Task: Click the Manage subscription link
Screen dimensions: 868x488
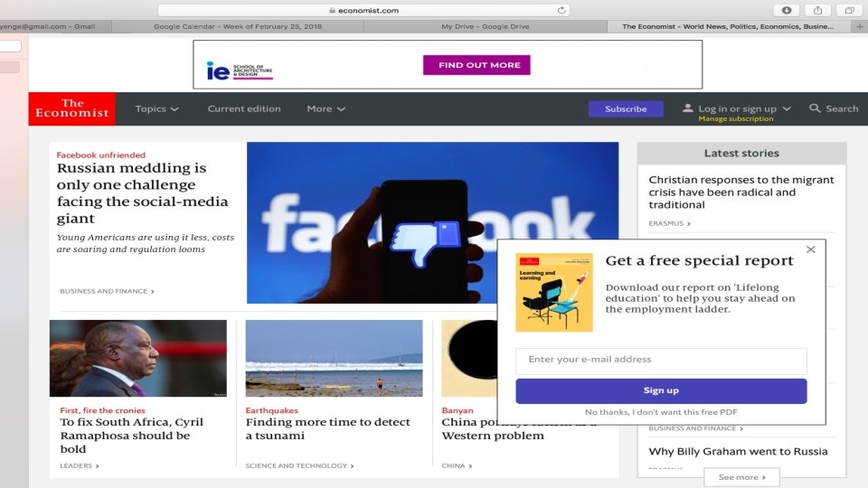Action: (x=736, y=119)
